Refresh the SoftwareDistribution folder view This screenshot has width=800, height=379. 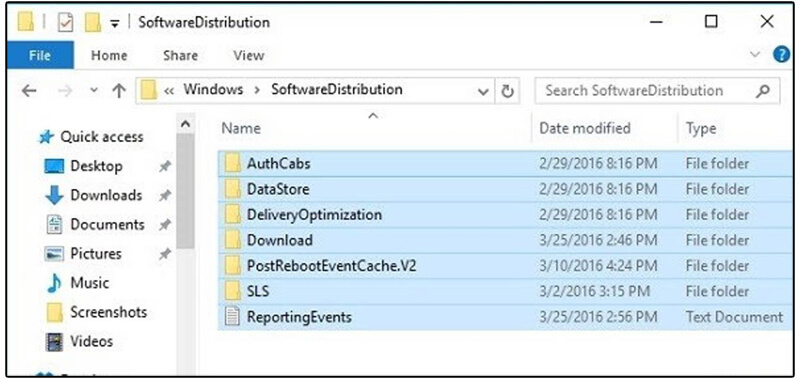(x=507, y=91)
